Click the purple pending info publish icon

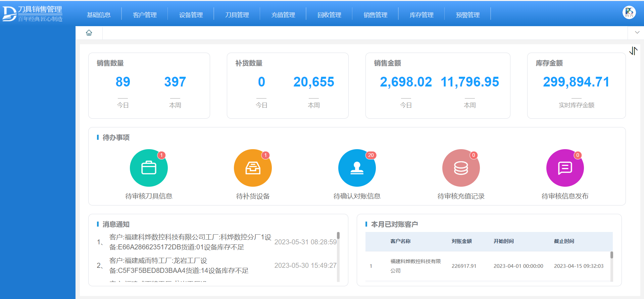(565, 168)
